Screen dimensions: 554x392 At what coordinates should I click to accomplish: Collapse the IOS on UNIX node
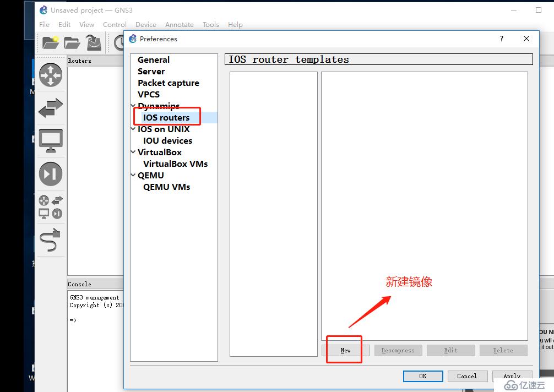tap(133, 129)
